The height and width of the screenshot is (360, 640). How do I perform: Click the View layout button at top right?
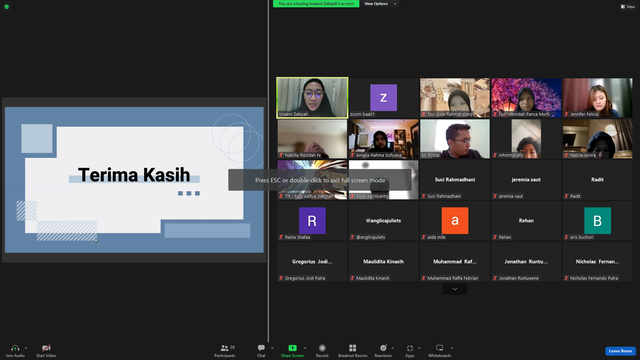(628, 7)
